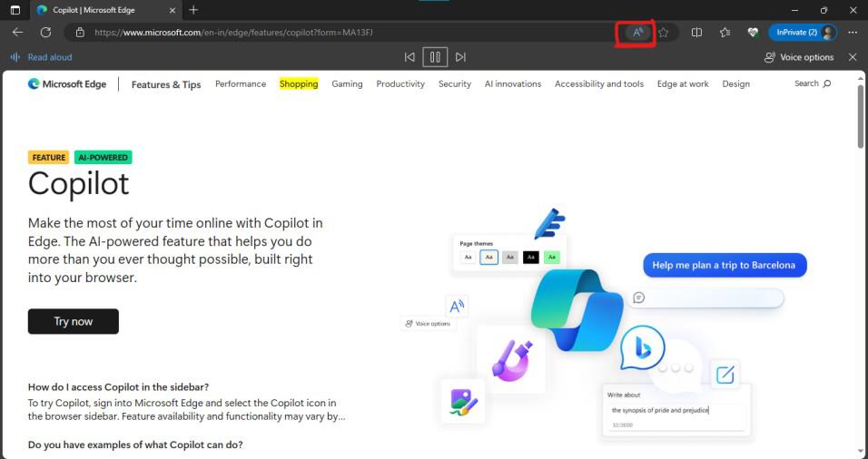Image resolution: width=868 pixels, height=459 pixels.
Task: Click the Bing chat icon in illustration
Action: 642,347
